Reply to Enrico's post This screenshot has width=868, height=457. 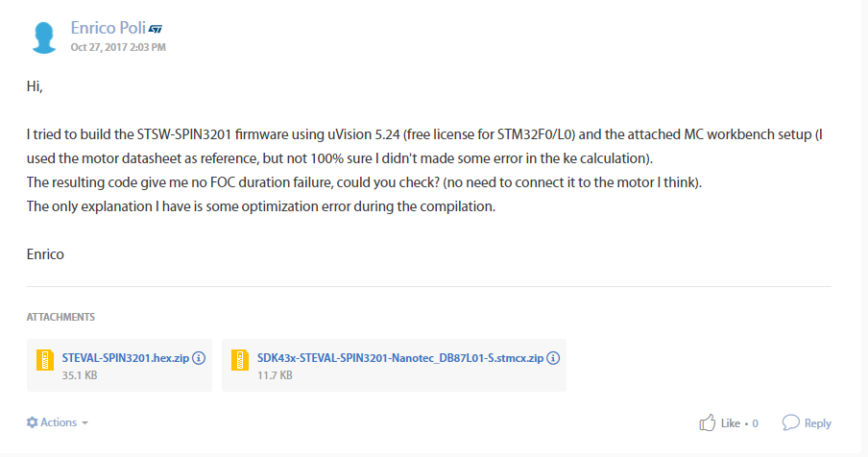point(818,423)
